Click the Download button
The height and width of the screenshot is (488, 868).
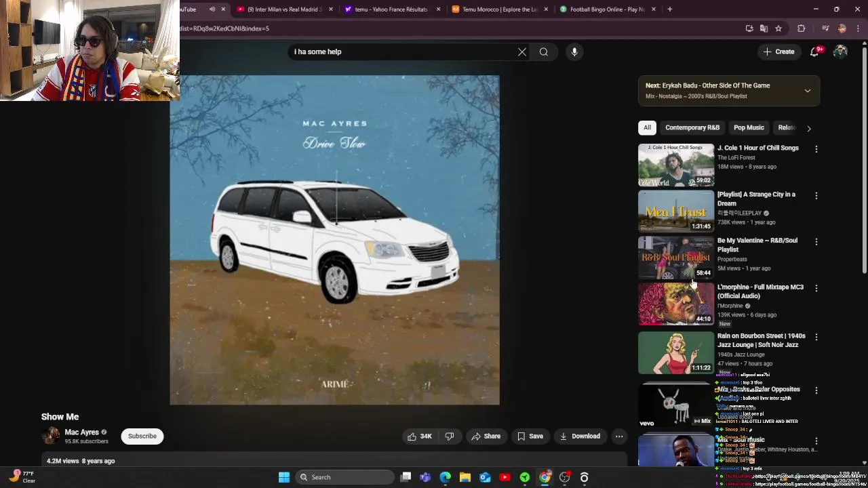tap(580, 436)
